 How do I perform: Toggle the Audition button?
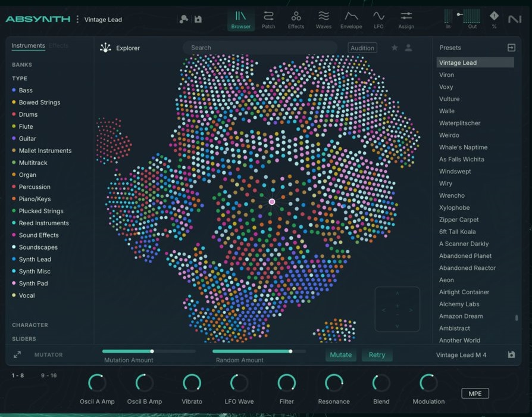coord(362,48)
